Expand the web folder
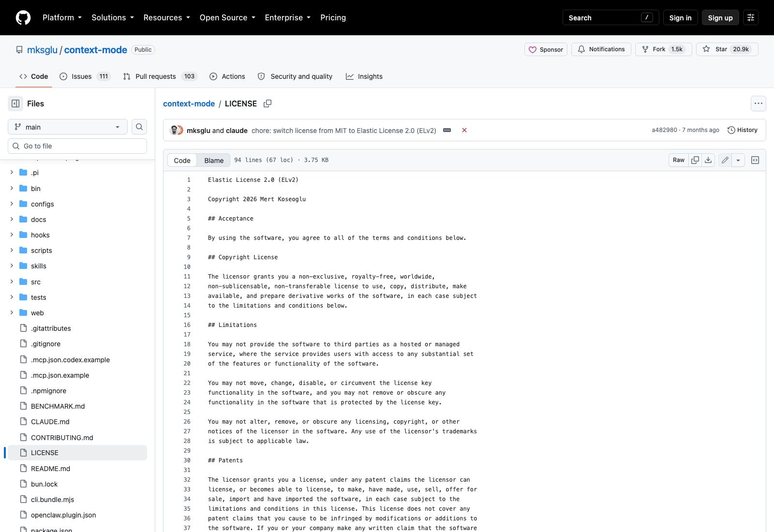The image size is (774, 532). tap(12, 312)
